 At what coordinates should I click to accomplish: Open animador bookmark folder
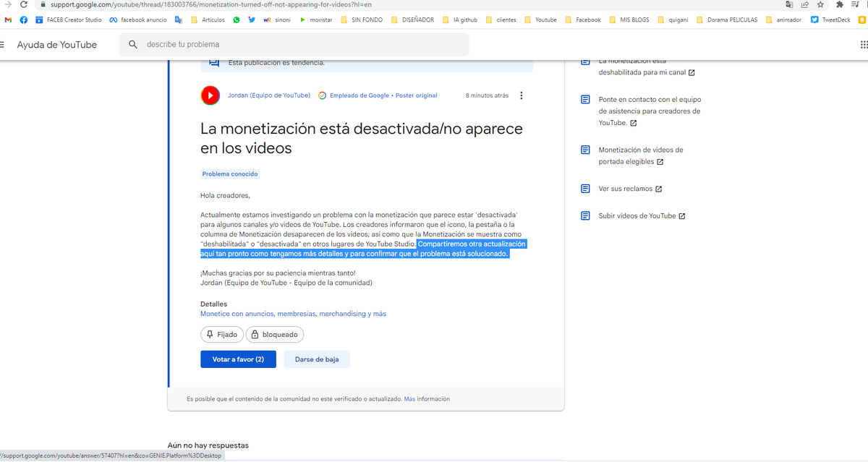(x=783, y=20)
